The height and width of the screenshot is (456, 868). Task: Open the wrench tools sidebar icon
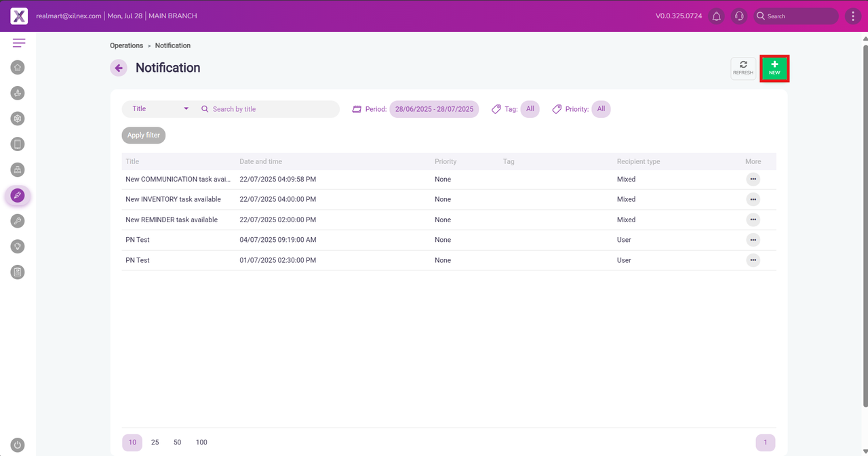[x=18, y=221]
